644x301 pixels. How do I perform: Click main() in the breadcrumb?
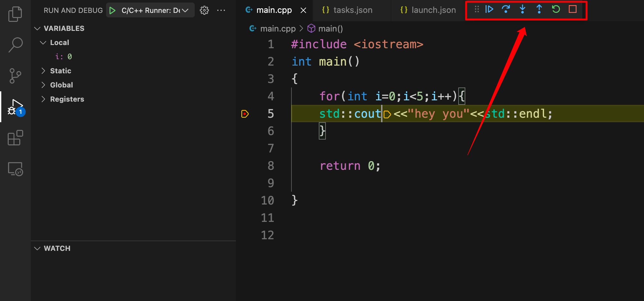pyautogui.click(x=330, y=29)
